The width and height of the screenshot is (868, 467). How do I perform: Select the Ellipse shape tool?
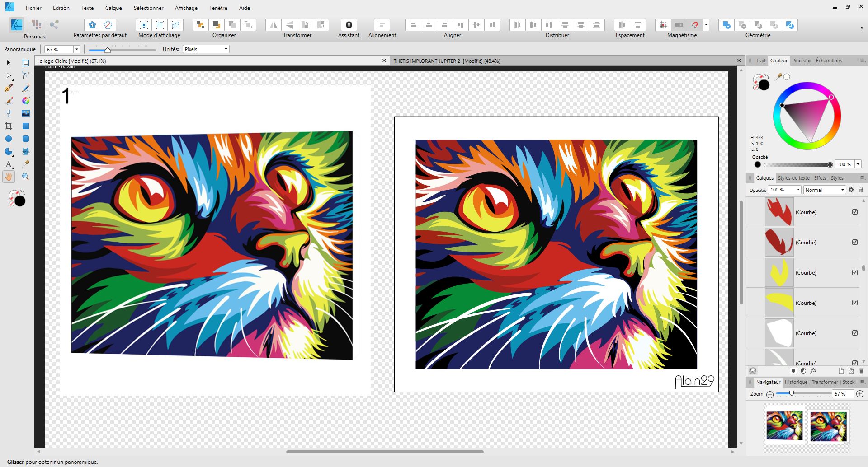(x=9, y=139)
